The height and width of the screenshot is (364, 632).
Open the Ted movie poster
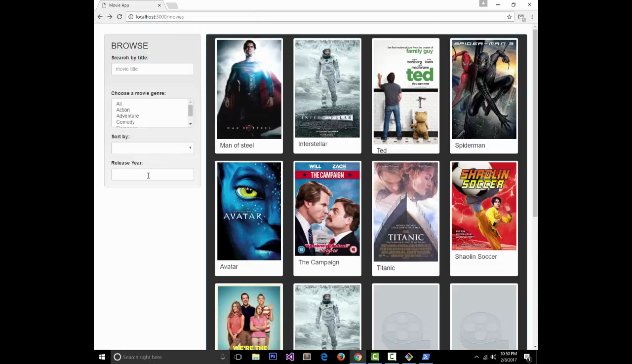point(406,91)
